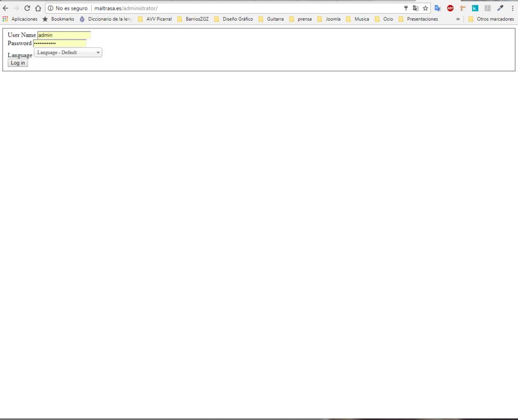Open the Language - Default dropdown

pyautogui.click(x=68, y=53)
